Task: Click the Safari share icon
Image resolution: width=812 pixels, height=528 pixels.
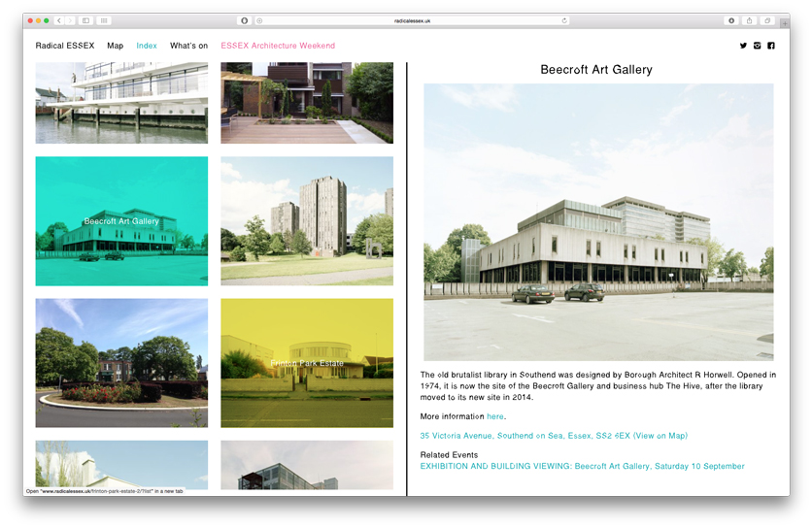Action: (749, 20)
